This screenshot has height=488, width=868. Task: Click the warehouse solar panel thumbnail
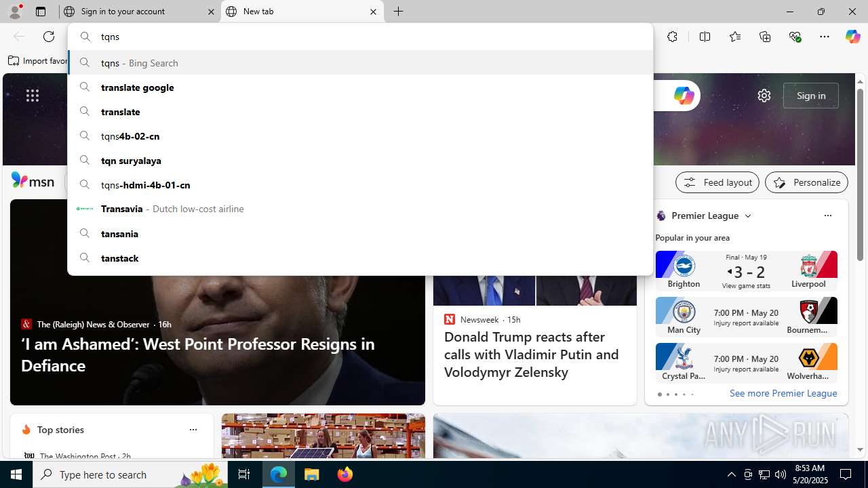(x=323, y=436)
